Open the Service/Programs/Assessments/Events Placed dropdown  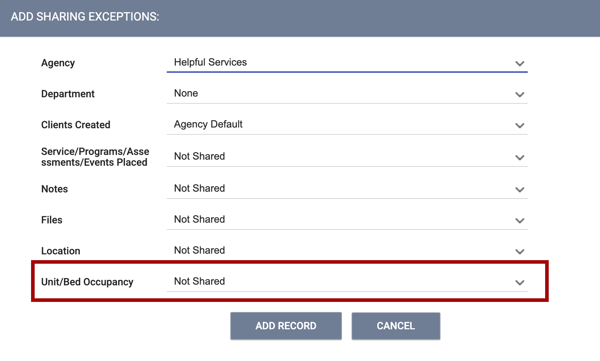347,156
